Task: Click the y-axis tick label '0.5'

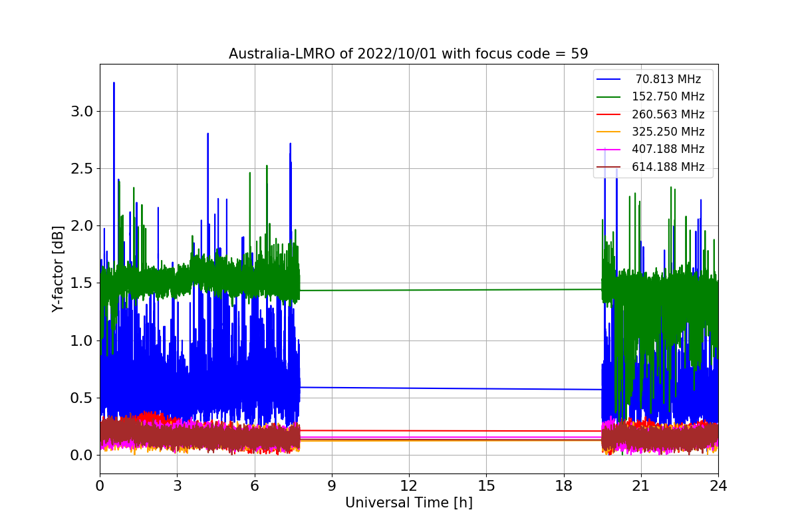Action: pos(81,398)
